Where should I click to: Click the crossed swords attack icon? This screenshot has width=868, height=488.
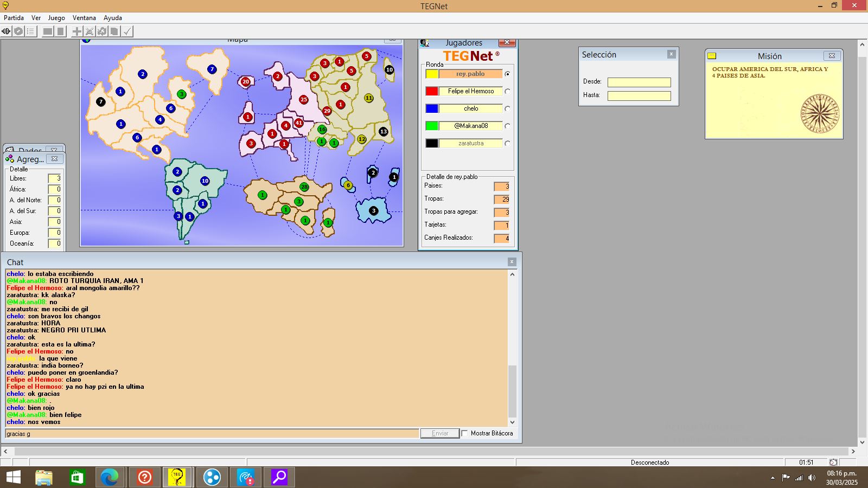(90, 31)
